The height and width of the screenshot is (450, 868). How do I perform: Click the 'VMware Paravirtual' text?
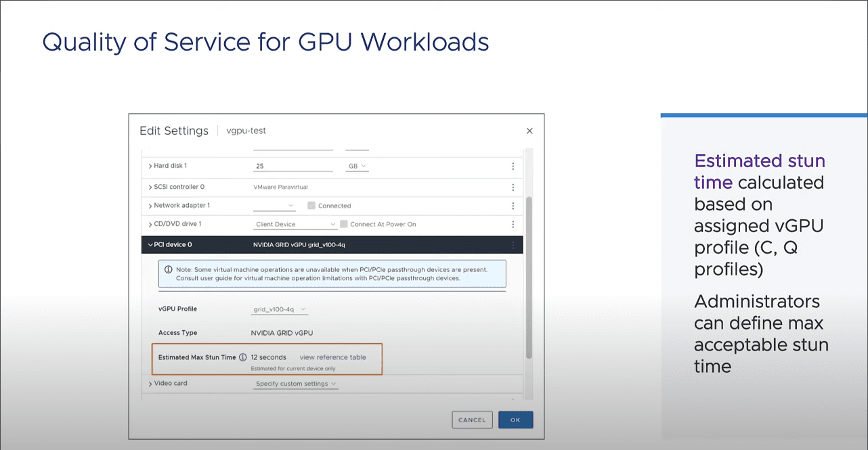click(x=280, y=187)
